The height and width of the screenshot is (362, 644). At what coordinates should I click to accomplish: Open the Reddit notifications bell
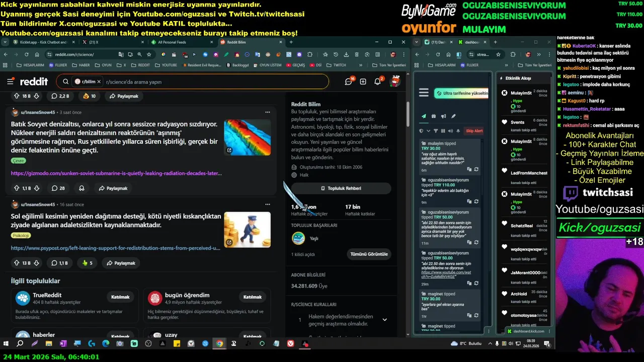point(377,81)
